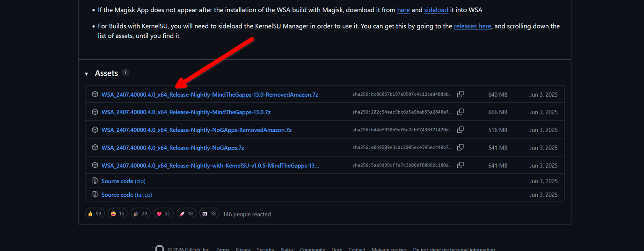
Task: Click the date in Source code (zip) row
Action: [x=544, y=181]
